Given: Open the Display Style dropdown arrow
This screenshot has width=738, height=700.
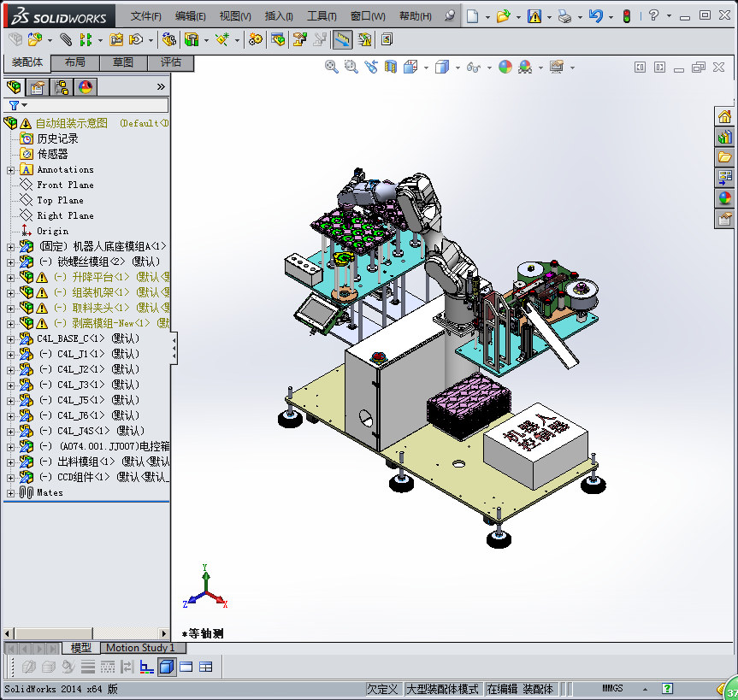Looking at the screenshot, I should point(458,68).
